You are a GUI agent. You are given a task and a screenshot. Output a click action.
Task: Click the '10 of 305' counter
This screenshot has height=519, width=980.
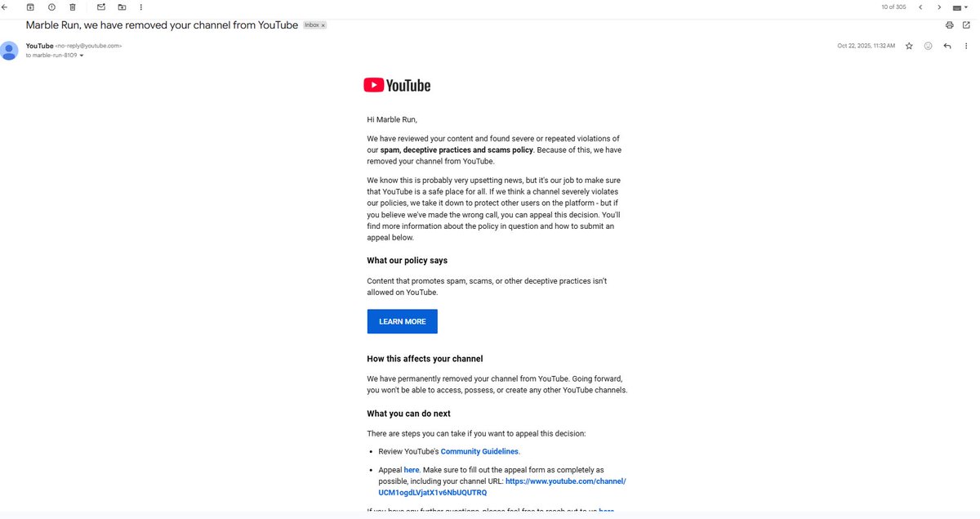click(893, 7)
